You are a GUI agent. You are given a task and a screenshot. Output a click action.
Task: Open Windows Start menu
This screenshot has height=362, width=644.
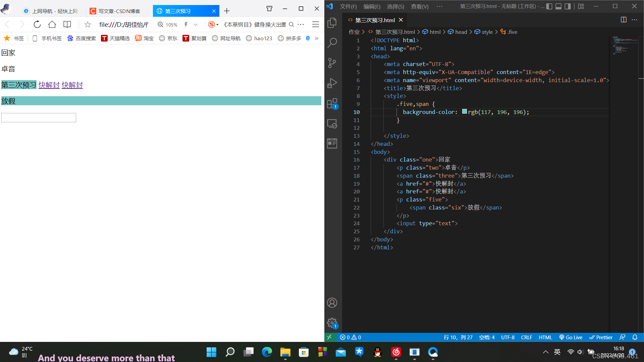pyautogui.click(x=211, y=352)
